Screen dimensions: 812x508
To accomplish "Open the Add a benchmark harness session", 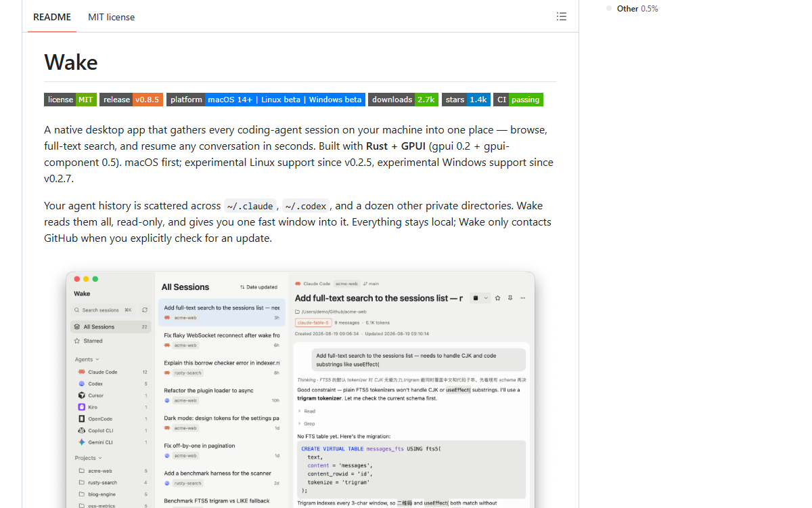I will coord(222,478).
